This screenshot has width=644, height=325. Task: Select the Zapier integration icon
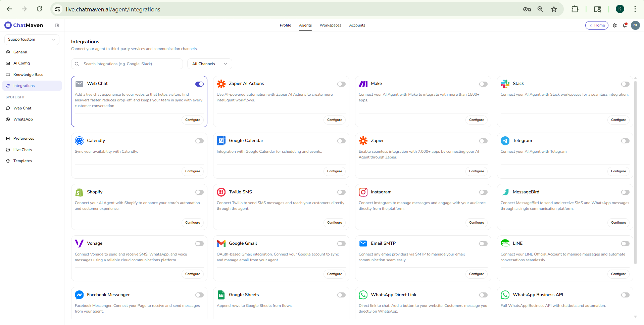363,141
